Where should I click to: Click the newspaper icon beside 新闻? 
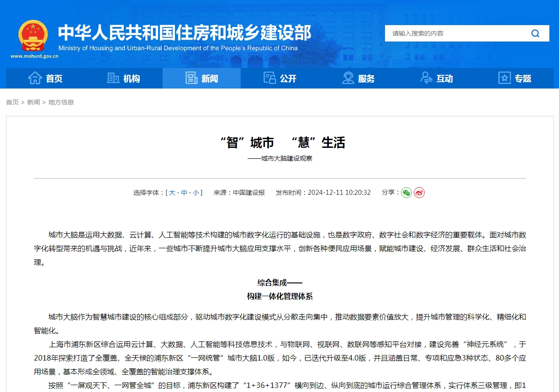pos(192,78)
